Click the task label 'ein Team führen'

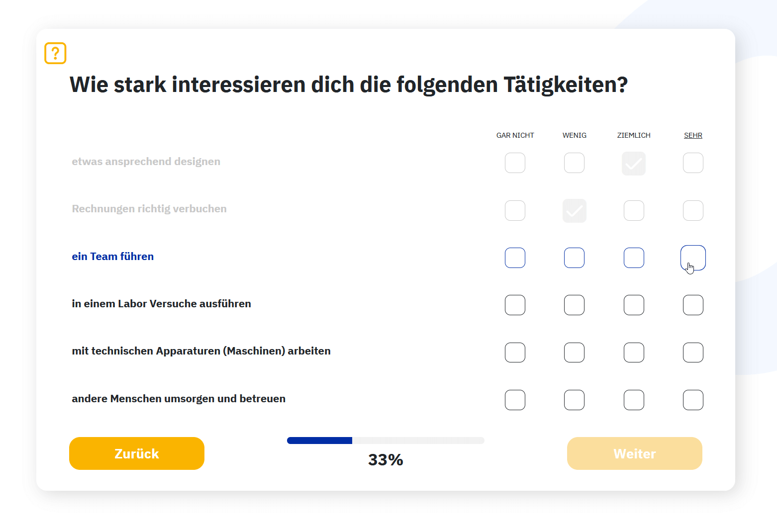112,256
